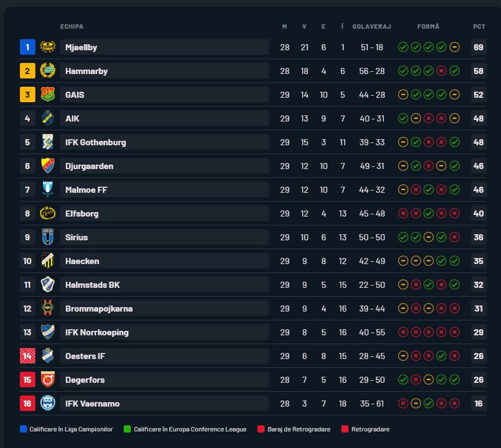Viewport: 501px width, 448px height.
Task: Sort table by PCT column header
Action: click(x=479, y=26)
